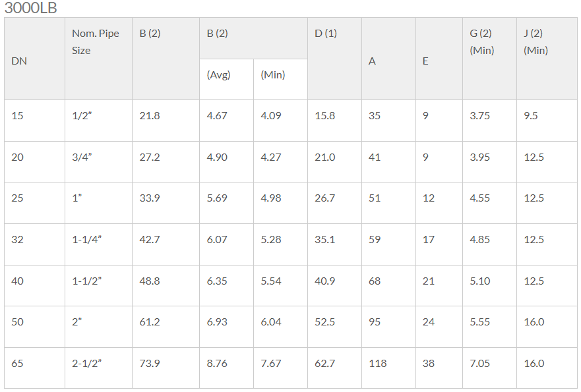The width and height of the screenshot is (581, 392).
Task: Click the 2-1/2" pipe size cell
Action: tap(98, 368)
